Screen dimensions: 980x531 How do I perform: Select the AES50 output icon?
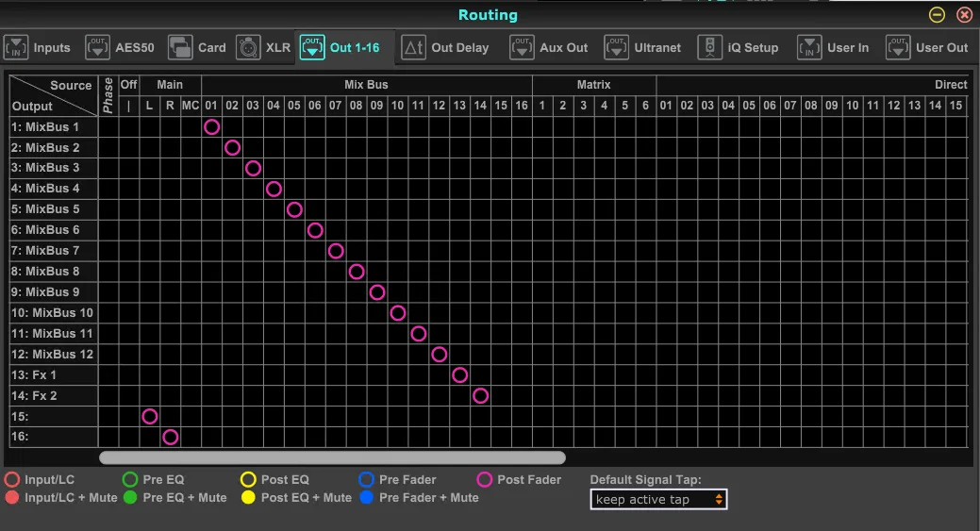coord(97,47)
